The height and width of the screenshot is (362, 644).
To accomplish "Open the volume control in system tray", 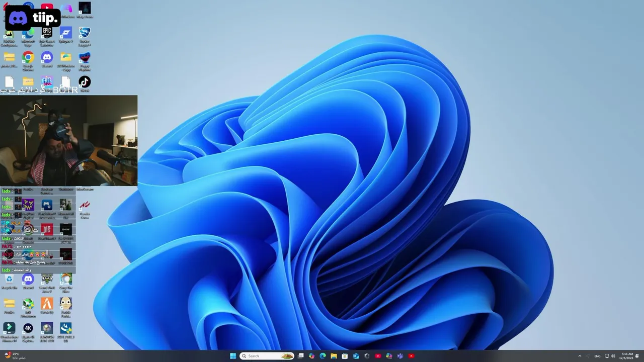I will [613, 356].
